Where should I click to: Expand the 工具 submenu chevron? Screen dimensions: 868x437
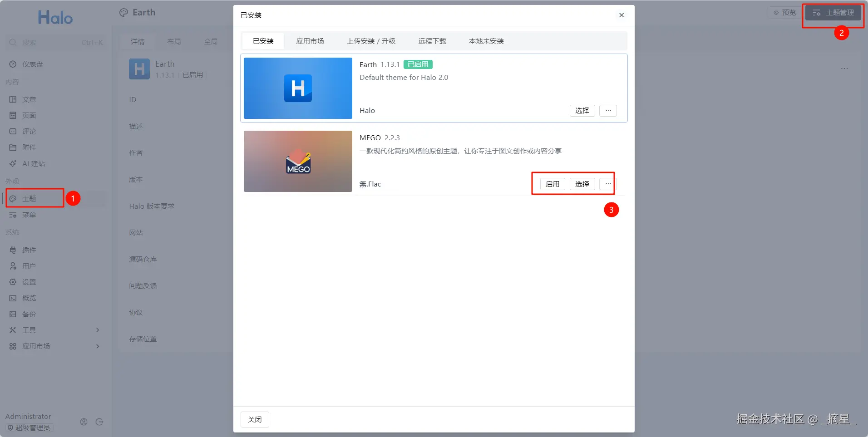[98, 330]
